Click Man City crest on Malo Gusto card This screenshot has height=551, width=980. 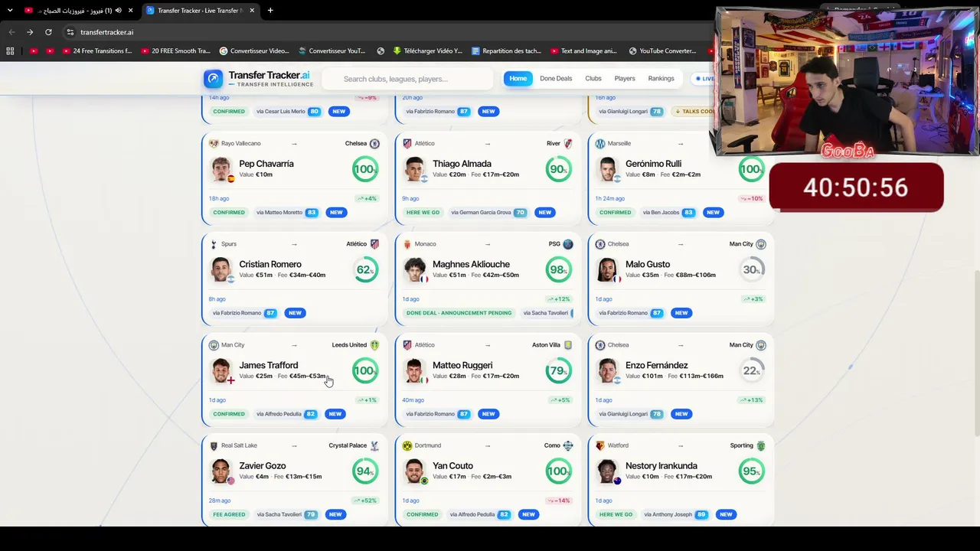(761, 244)
